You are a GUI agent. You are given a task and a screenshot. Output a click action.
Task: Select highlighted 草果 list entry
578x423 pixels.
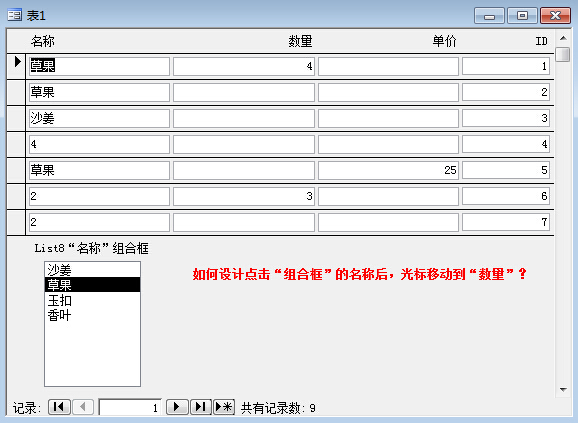[92, 285]
